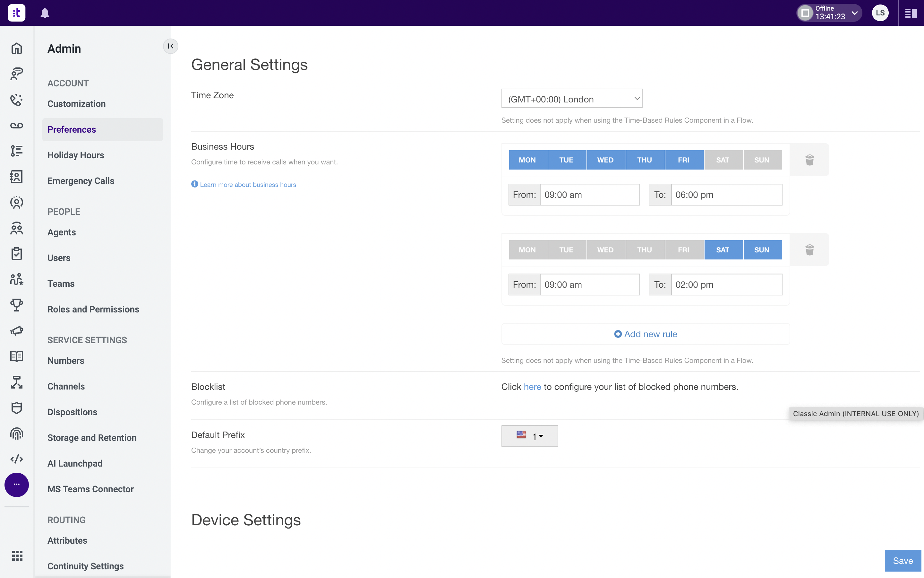Click Add new rule
Screen dimensions: 924x578
(x=645, y=334)
